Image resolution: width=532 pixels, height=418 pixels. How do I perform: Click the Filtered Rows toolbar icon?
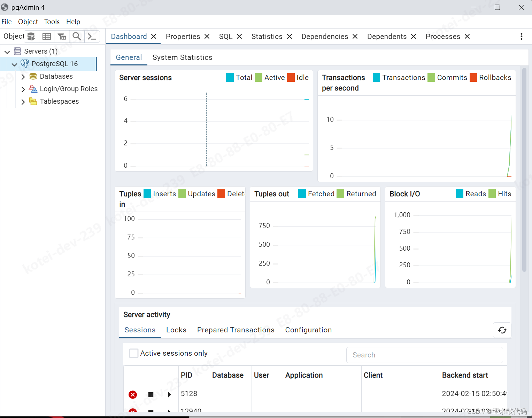pos(62,37)
